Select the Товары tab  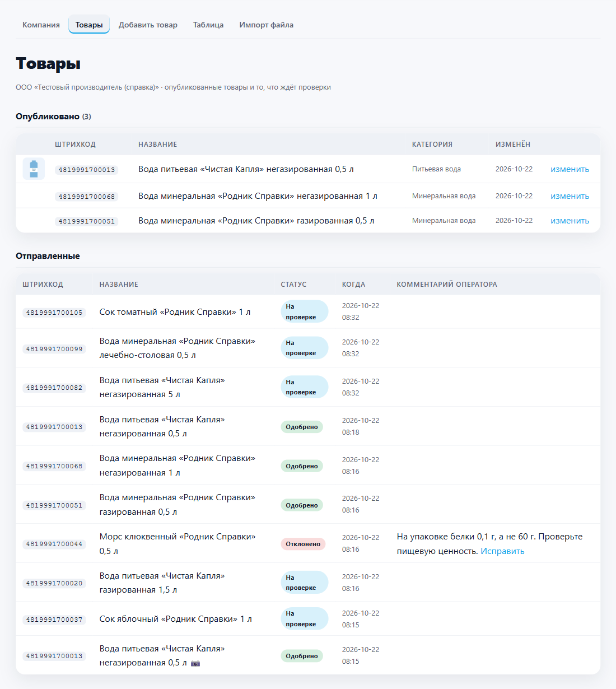(89, 25)
